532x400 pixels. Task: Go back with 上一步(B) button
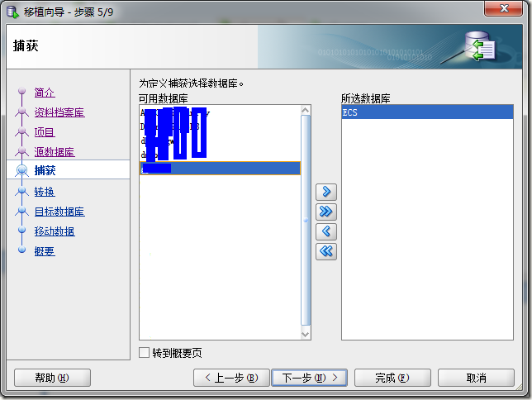231,378
